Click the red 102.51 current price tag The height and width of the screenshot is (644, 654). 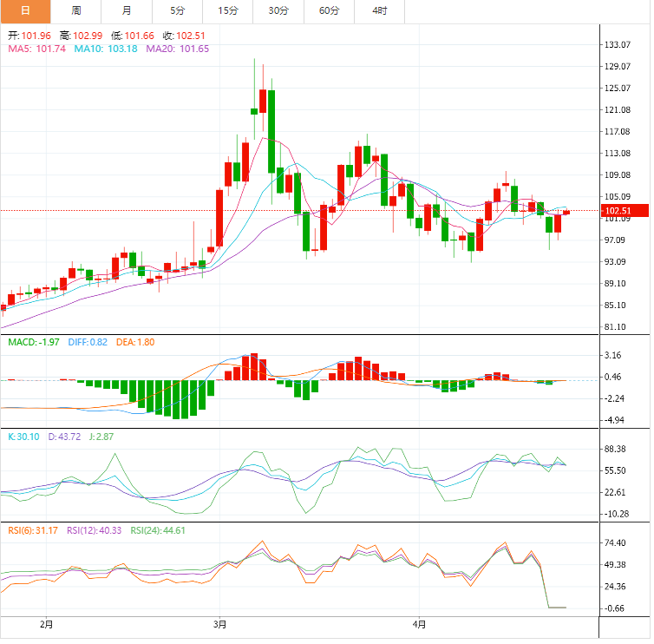(x=625, y=211)
